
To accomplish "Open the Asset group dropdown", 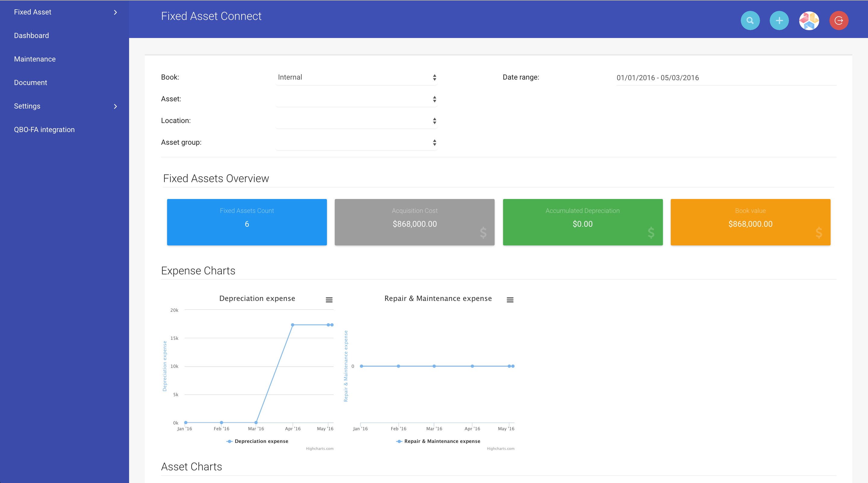I will (x=356, y=143).
